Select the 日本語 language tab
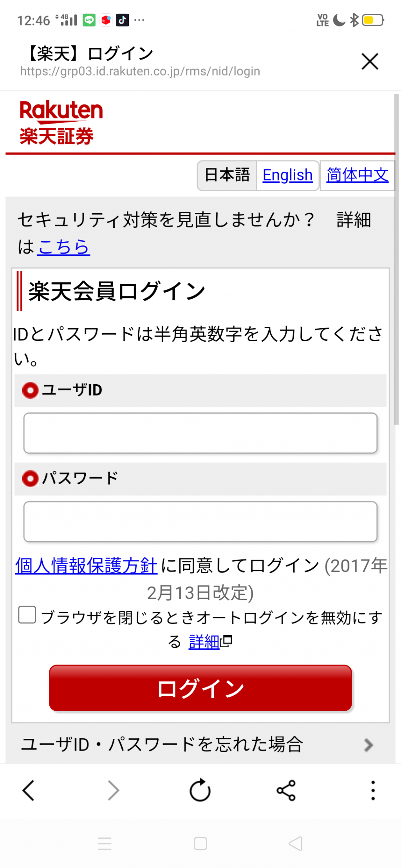The image size is (401, 868). coord(227,175)
